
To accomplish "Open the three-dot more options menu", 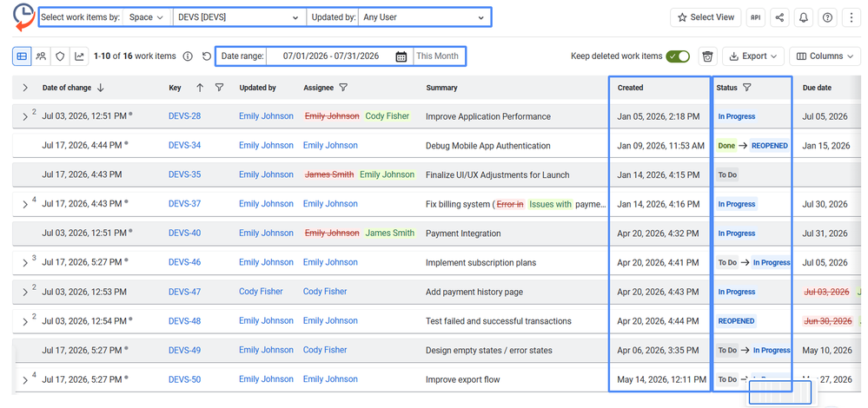I will (851, 17).
